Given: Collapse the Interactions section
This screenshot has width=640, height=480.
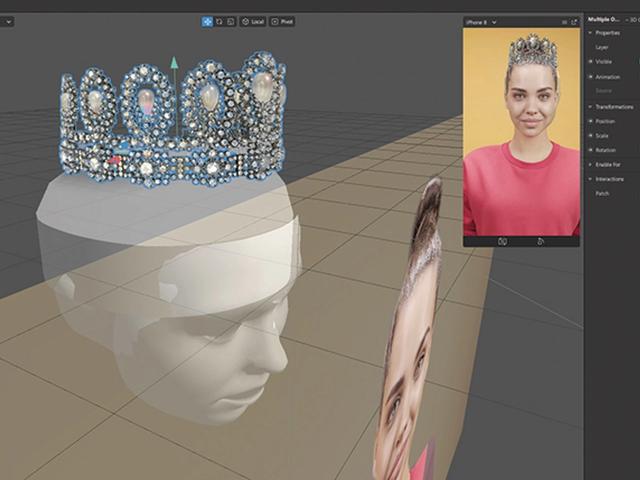Looking at the screenshot, I should 590,179.
